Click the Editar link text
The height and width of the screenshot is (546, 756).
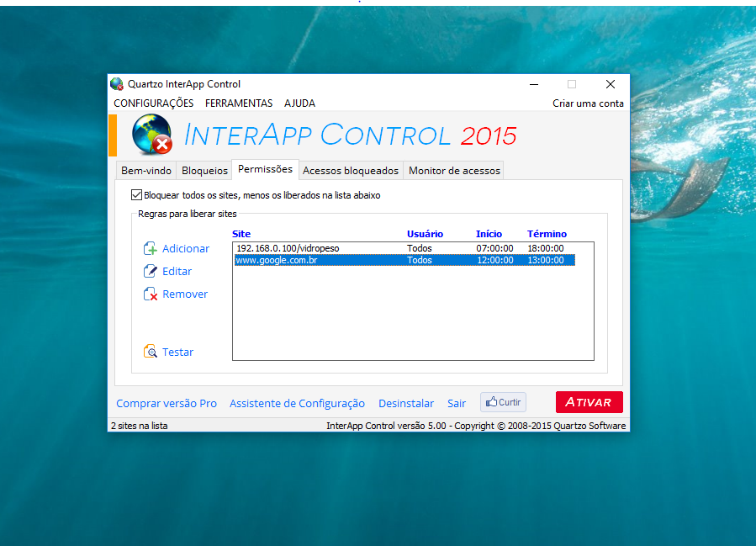pyautogui.click(x=177, y=271)
